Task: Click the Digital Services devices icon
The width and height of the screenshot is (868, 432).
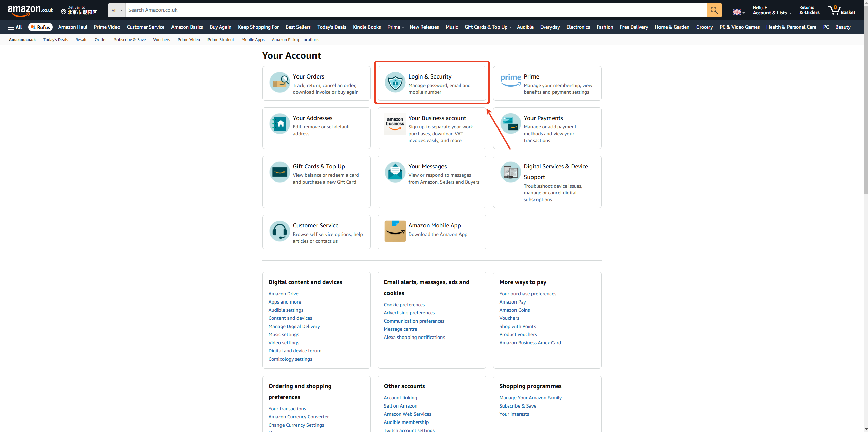Action: (x=510, y=172)
